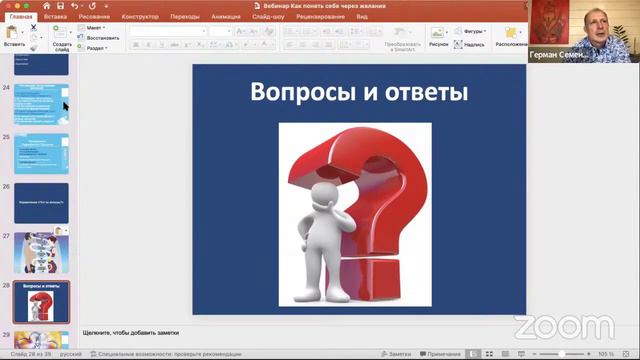640x360 pixels.
Task: Fit the slide to the window
Action: 626,354
